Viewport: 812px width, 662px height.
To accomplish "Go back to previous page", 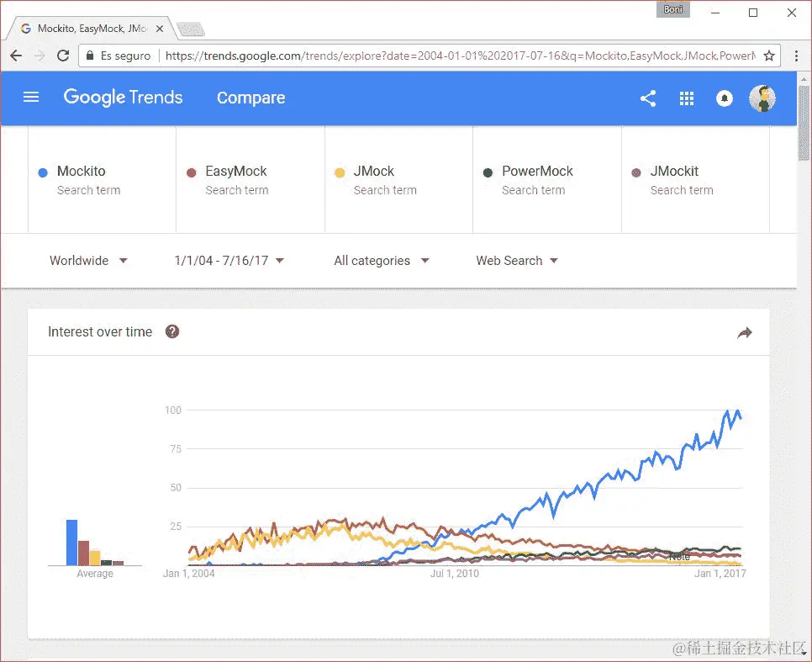I will point(16,56).
